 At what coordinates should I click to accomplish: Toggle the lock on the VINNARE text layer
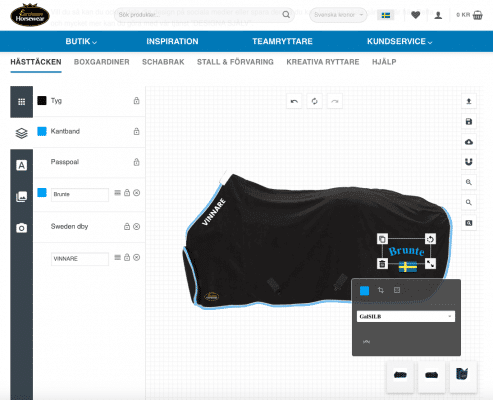pyautogui.click(x=127, y=257)
